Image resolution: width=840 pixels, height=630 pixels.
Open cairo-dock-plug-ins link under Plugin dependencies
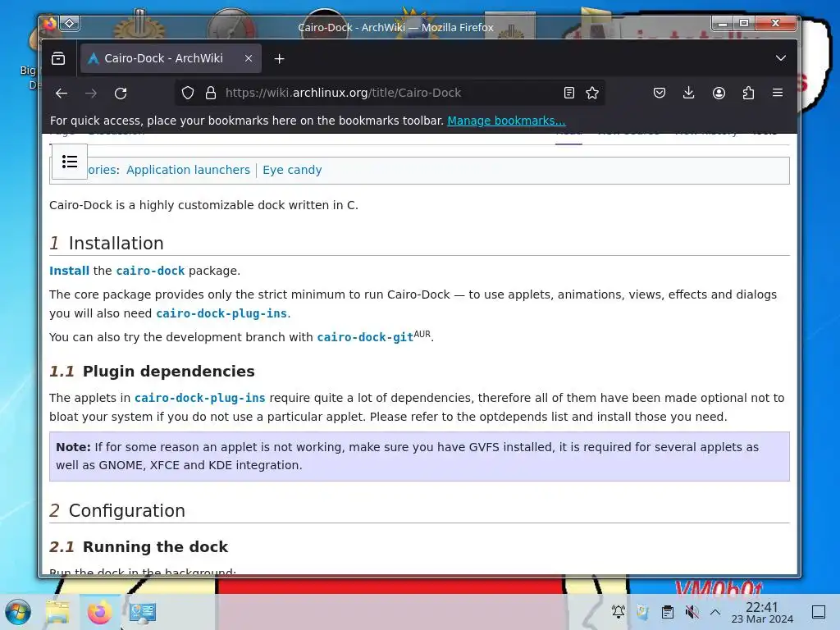tap(200, 398)
